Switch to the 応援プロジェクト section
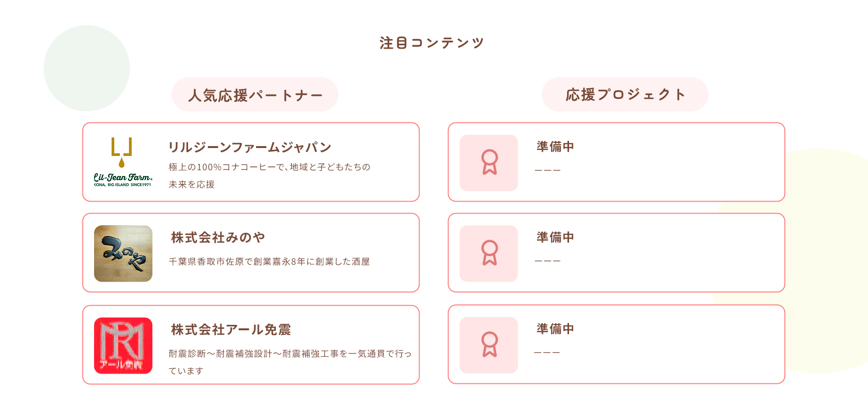Viewport: 868px width, 419px height. [625, 95]
